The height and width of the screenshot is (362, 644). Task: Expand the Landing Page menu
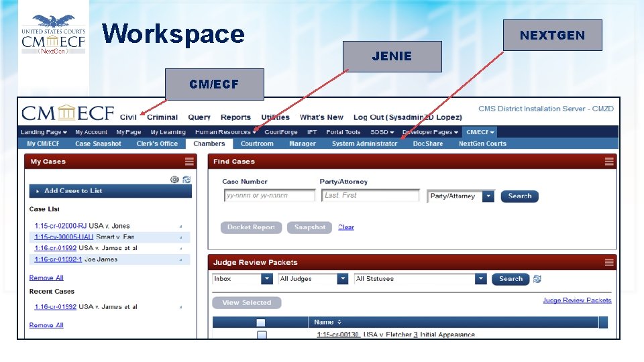[44, 132]
